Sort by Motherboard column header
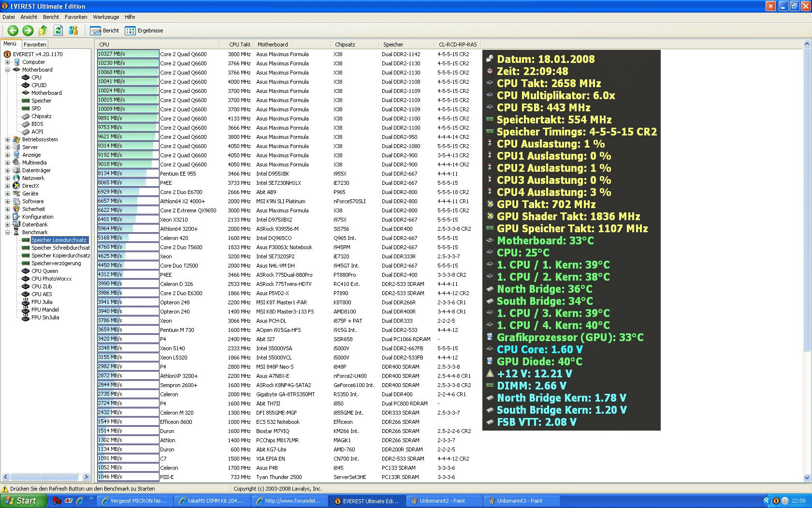The image size is (812, 508). (292, 45)
